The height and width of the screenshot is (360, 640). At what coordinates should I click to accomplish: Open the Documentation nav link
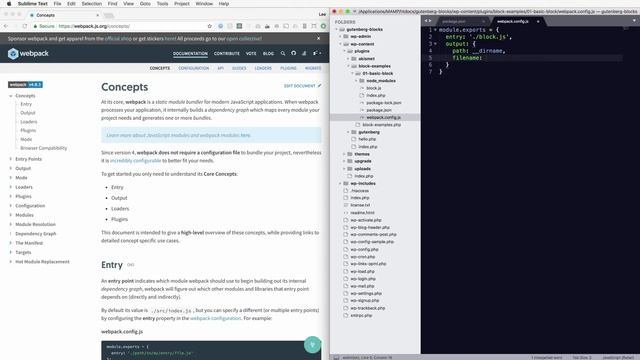[190, 53]
